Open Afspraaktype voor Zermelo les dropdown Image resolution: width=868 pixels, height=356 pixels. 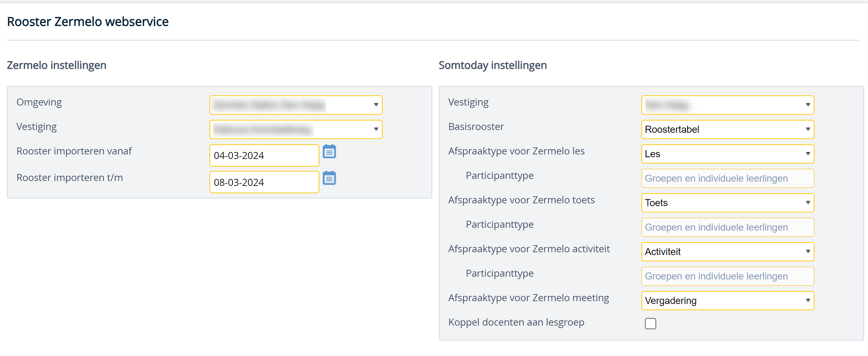(728, 154)
